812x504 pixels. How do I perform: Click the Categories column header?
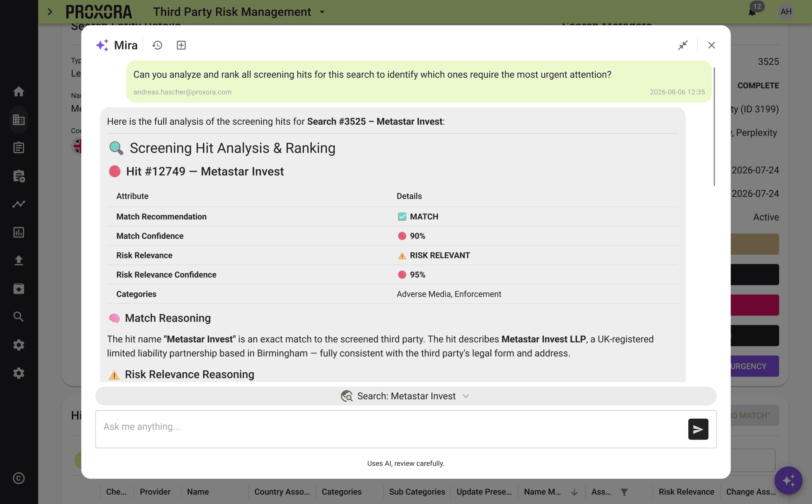click(x=341, y=492)
